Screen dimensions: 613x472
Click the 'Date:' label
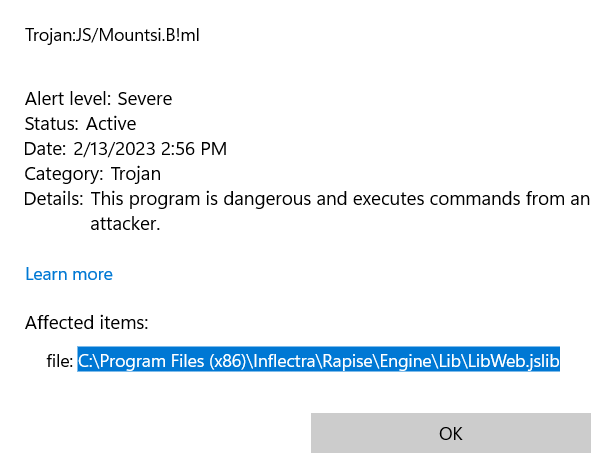point(46,149)
